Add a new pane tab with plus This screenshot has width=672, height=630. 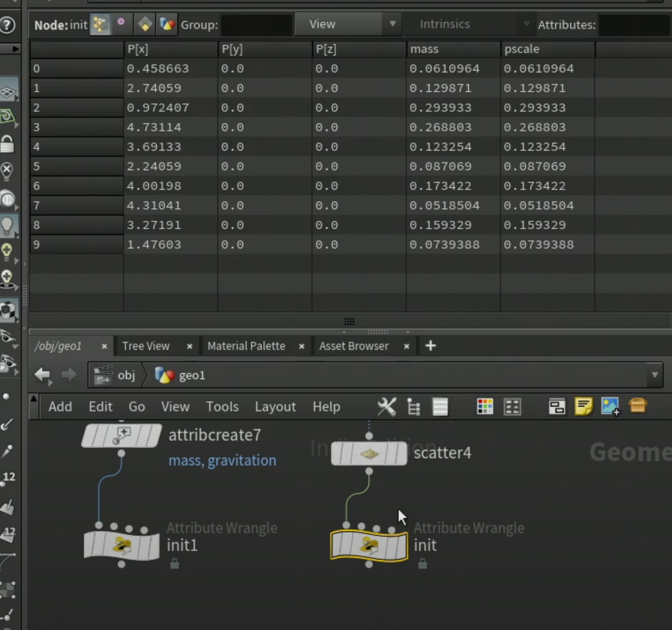tap(430, 345)
